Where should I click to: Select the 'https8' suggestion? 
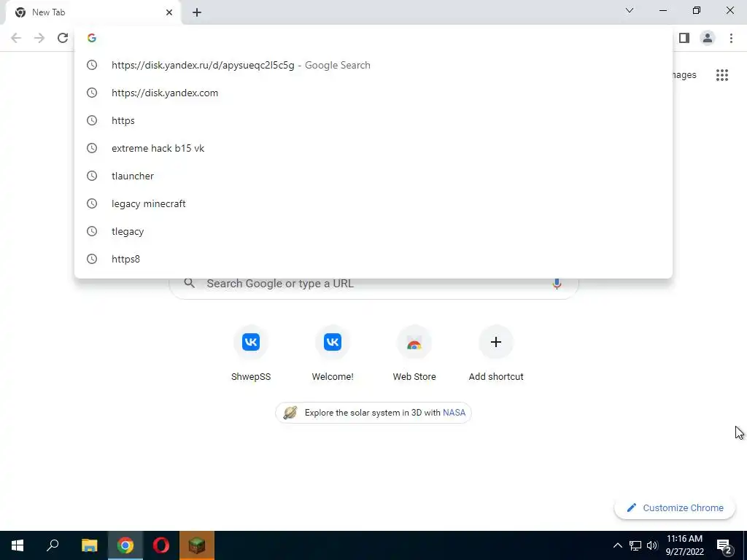click(x=373, y=259)
